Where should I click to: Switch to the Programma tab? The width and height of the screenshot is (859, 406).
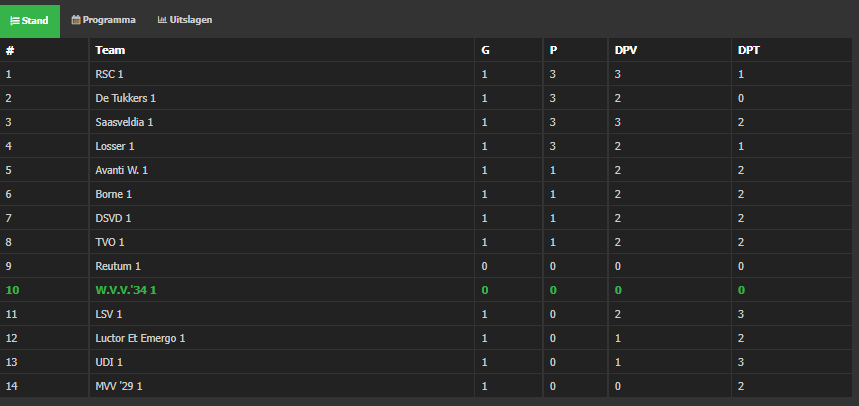[x=104, y=20]
